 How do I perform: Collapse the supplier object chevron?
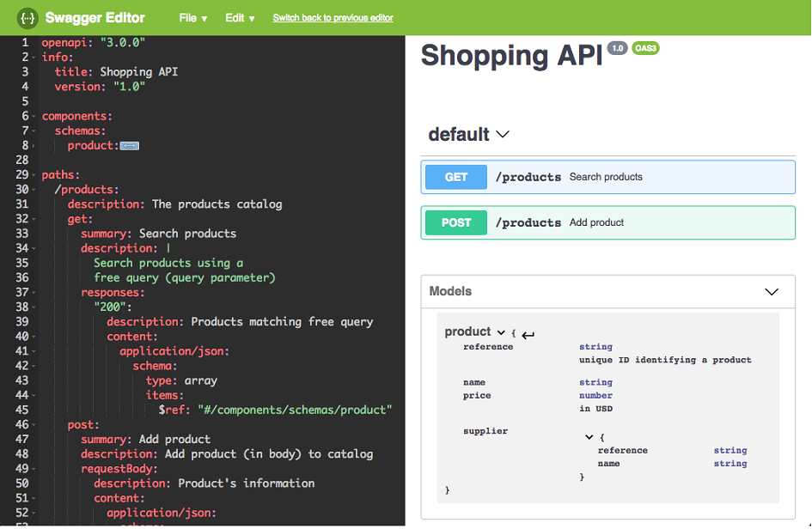coord(589,437)
